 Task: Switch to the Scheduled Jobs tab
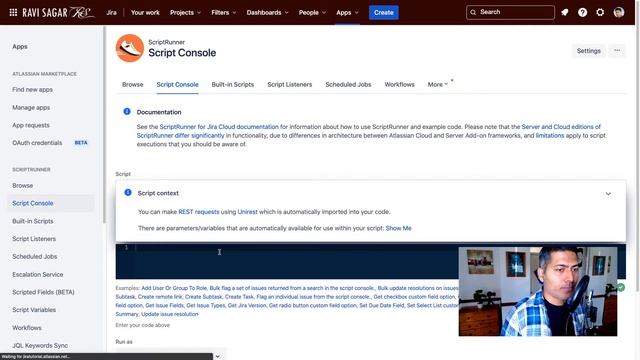click(x=348, y=84)
